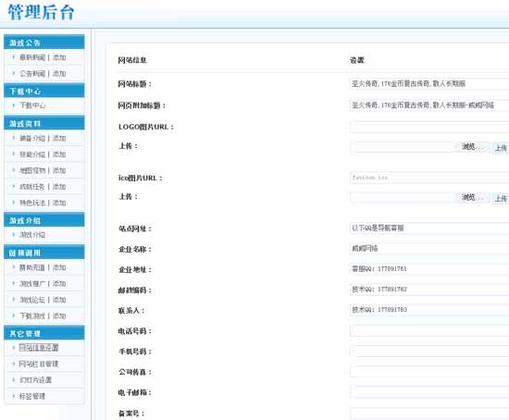
Task: Click 添加 next to 最新新闻
Action: [59, 57]
